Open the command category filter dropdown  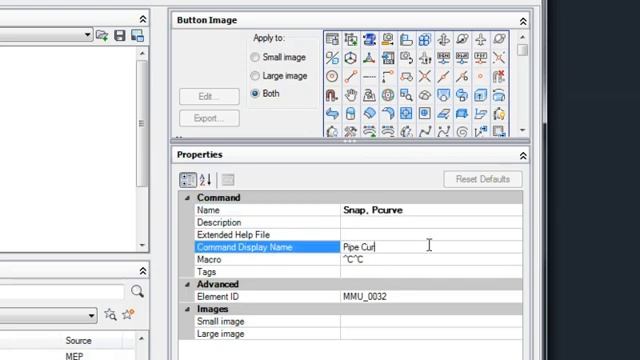tap(91, 315)
